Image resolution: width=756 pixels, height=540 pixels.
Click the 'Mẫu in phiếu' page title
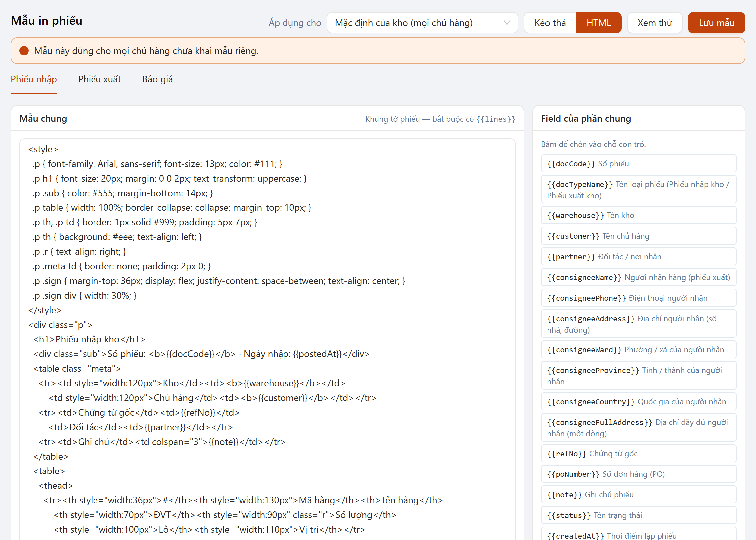coord(46,21)
